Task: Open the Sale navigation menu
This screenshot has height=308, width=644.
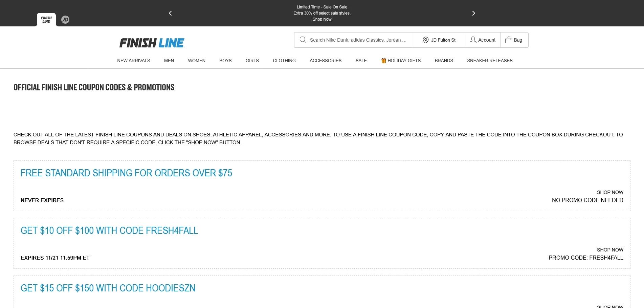Action: pos(361,61)
